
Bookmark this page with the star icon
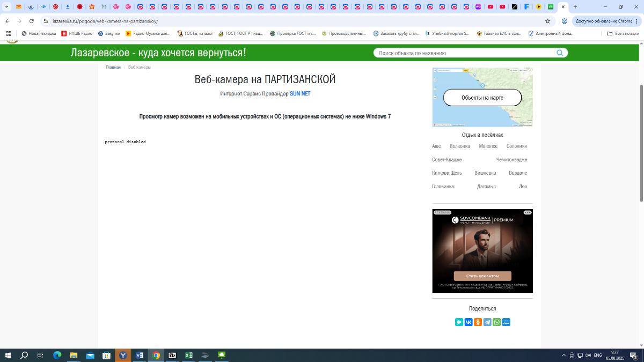click(547, 21)
